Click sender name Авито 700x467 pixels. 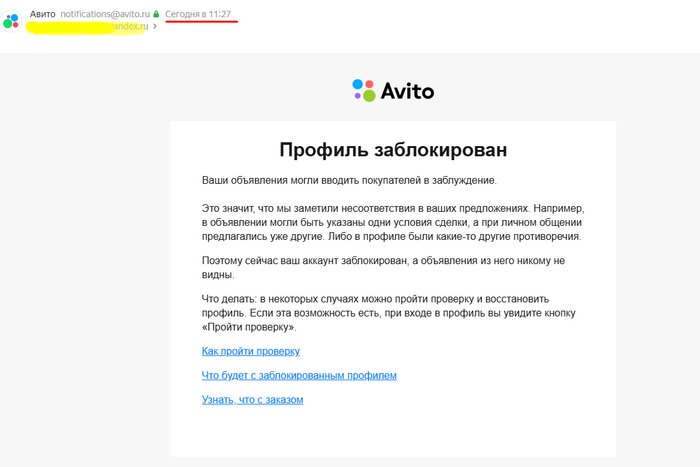pyautogui.click(x=42, y=14)
